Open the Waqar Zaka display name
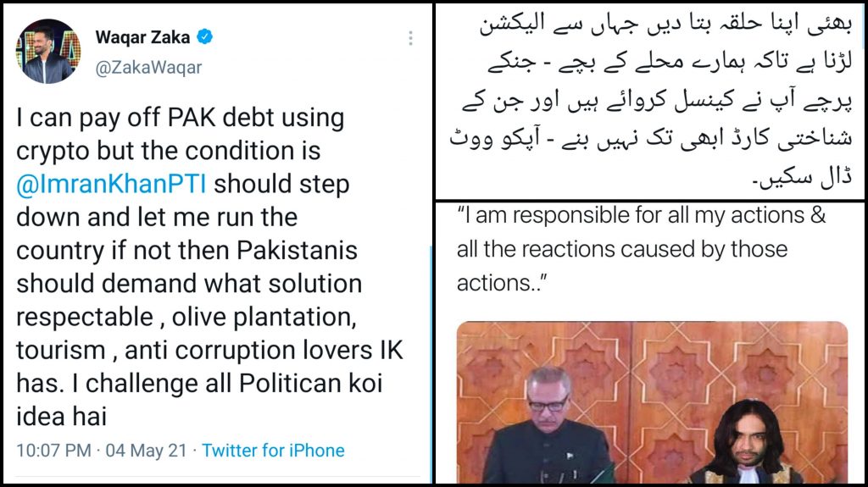Viewport: 868px width, 487px height. (142, 37)
